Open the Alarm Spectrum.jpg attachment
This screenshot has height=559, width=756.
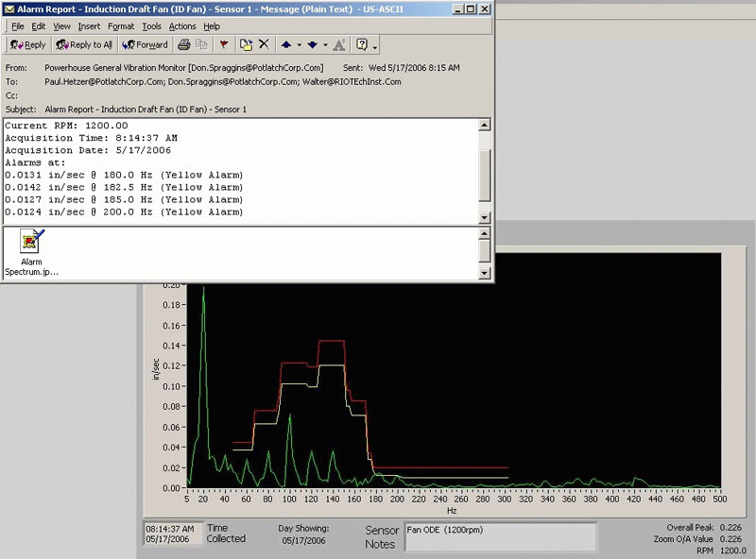click(x=31, y=252)
